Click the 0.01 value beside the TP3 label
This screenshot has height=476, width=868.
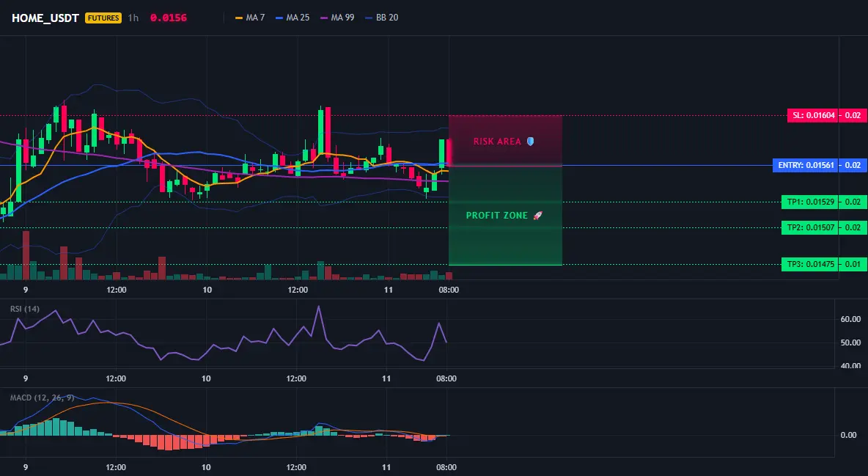pyautogui.click(x=853, y=264)
